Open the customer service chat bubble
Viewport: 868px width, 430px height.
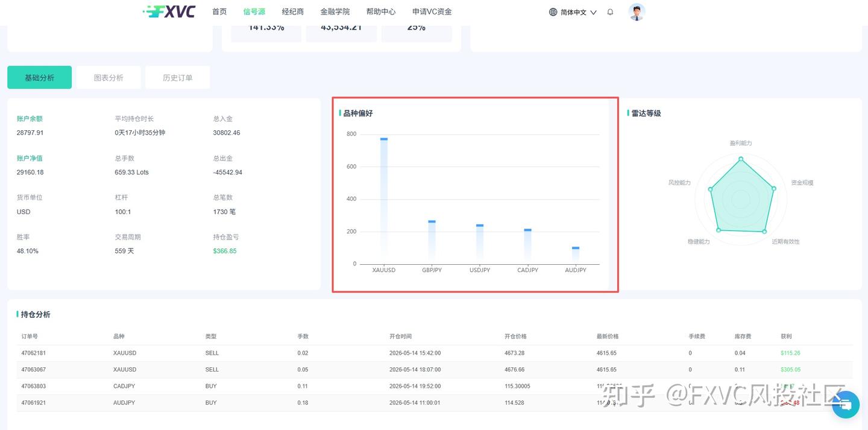click(846, 405)
